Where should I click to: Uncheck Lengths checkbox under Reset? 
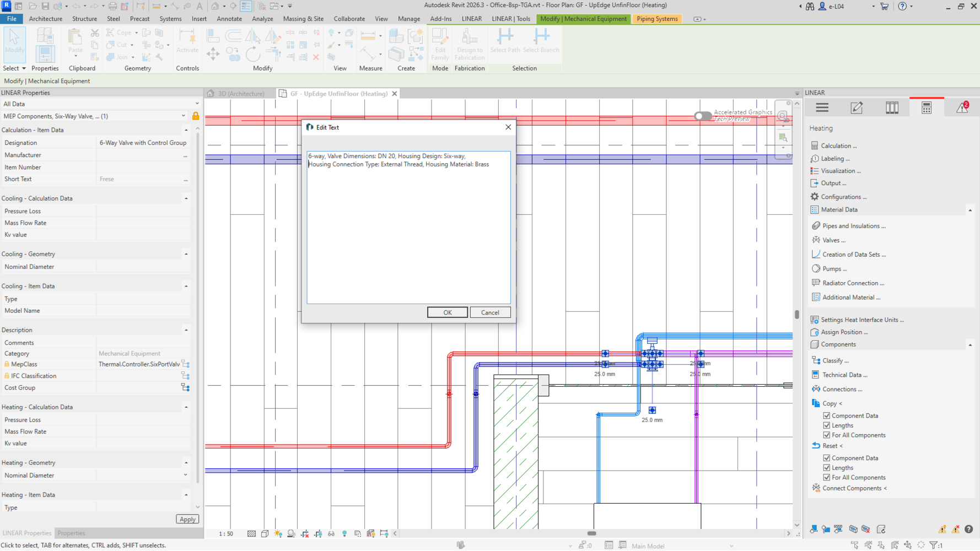(826, 468)
